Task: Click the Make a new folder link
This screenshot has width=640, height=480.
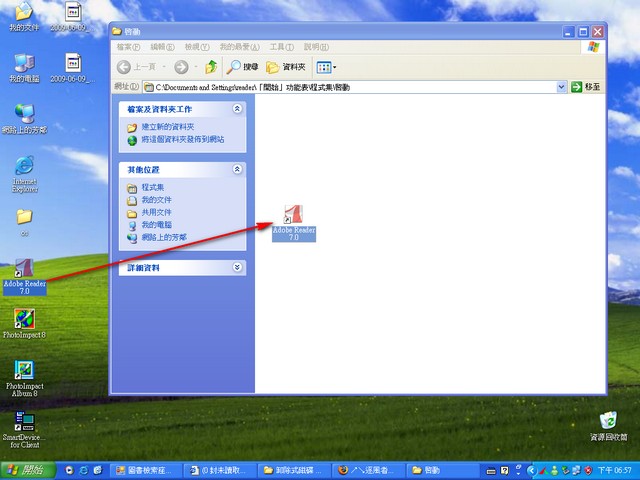Action: [168, 127]
